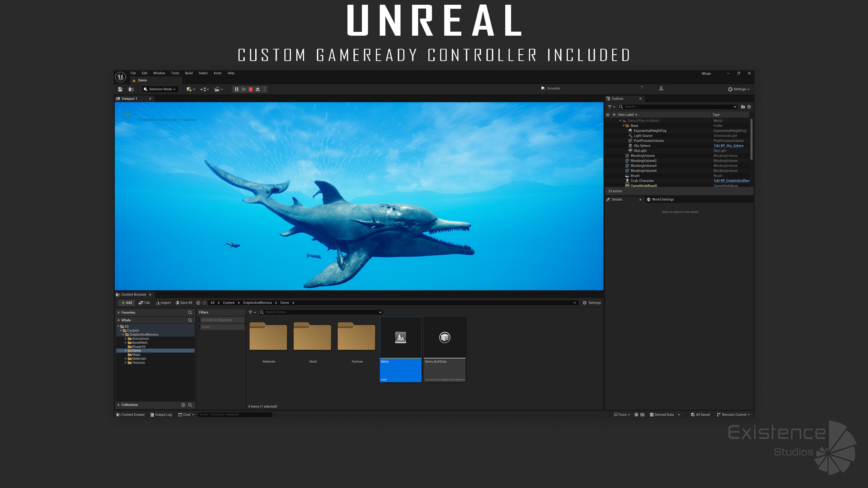Toggle the Level filter
The image size is (868, 488).
click(x=221, y=327)
